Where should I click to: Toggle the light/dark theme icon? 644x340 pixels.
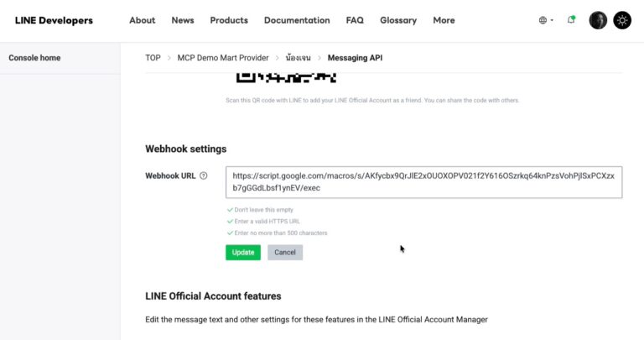(622, 20)
